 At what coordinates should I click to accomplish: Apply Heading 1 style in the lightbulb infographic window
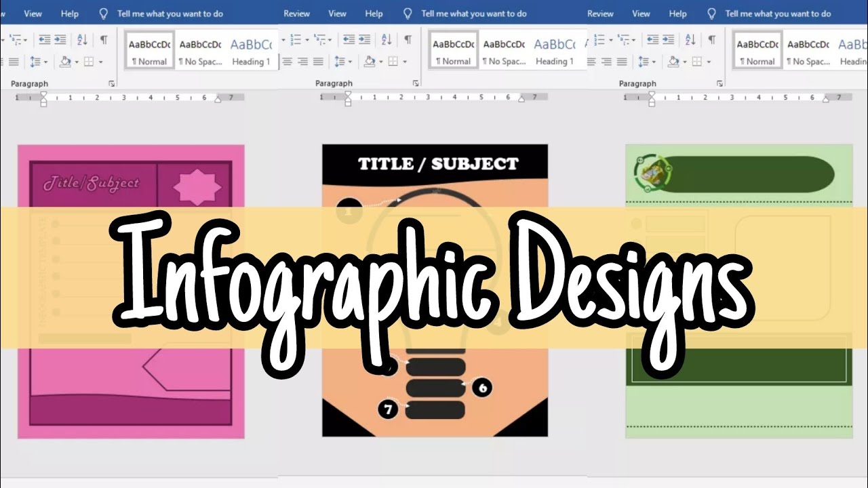tap(555, 50)
